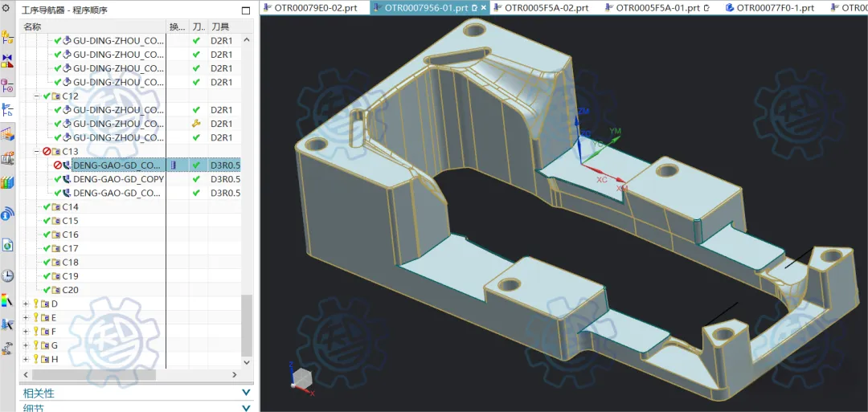The image size is (868, 412).
Task: Open the Part Navigator sidebar tab
Action: 7,85
